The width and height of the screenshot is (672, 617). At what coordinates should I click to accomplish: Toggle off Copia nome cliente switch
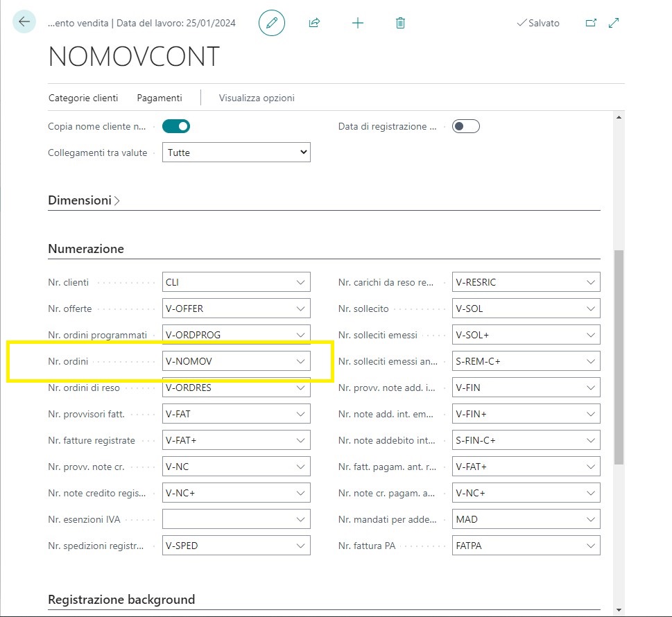pyautogui.click(x=176, y=126)
